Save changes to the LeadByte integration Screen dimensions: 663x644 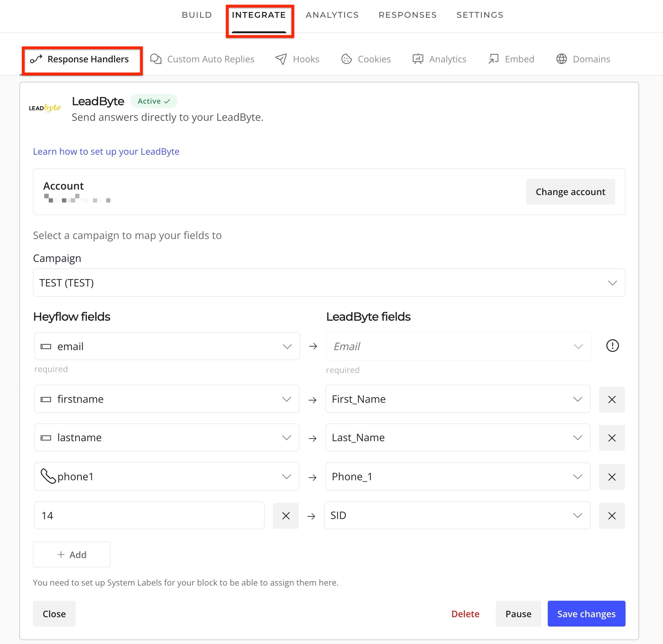[x=586, y=614]
